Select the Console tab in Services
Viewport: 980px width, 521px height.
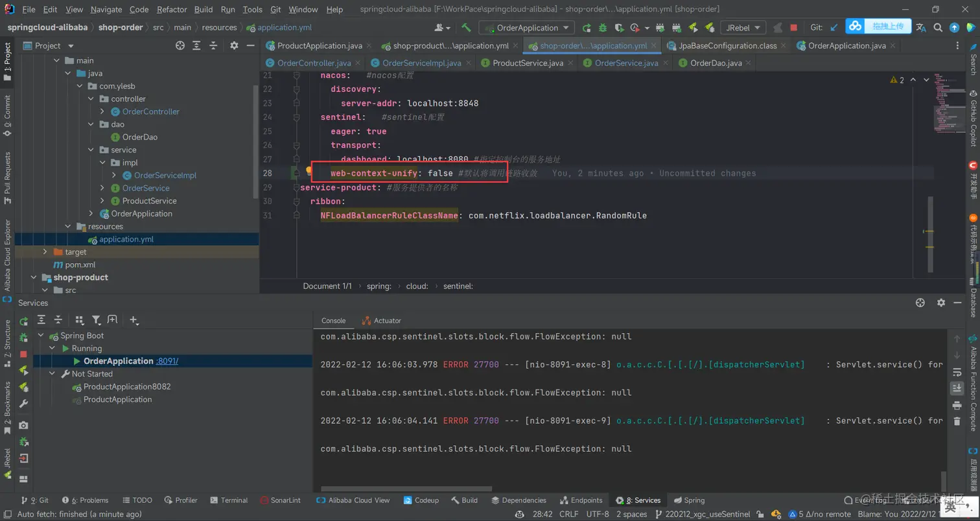click(334, 321)
